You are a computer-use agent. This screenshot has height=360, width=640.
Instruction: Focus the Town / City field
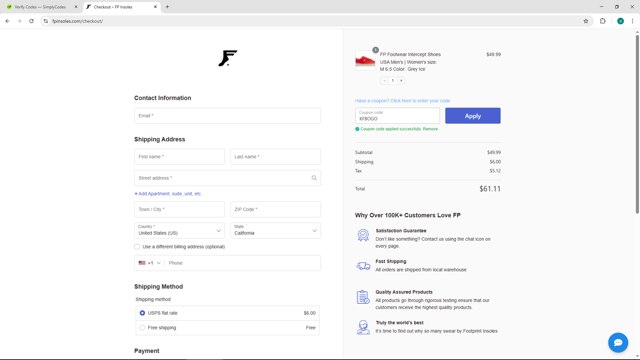[x=179, y=209]
